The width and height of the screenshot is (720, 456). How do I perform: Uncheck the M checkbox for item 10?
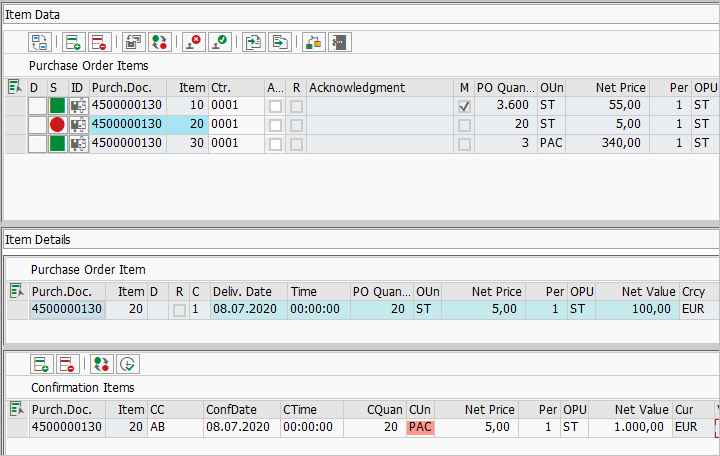click(464, 106)
